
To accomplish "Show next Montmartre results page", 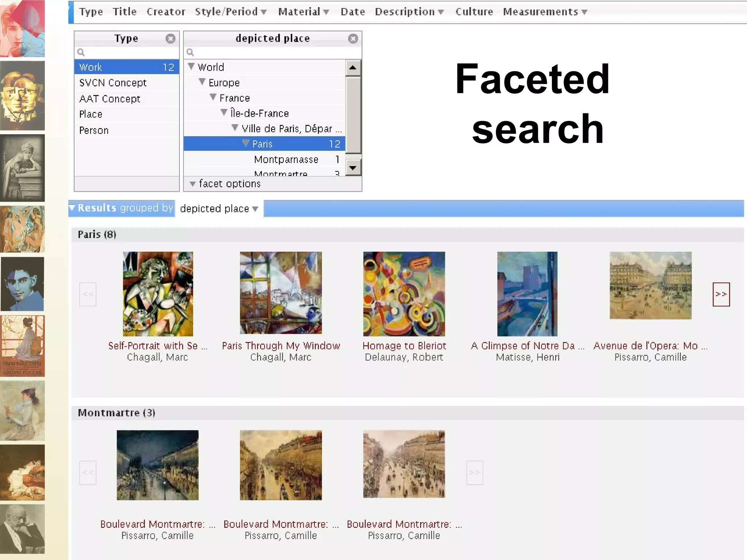I will (475, 472).
